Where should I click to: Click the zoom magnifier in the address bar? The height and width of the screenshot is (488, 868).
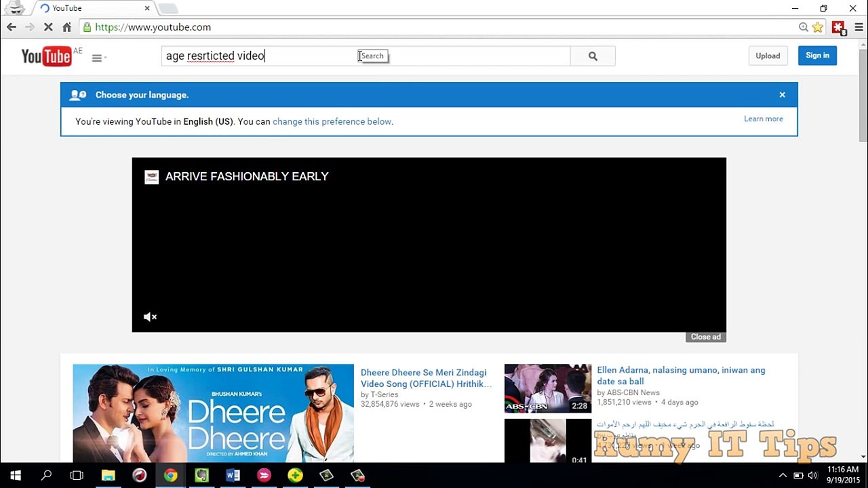[x=804, y=27]
